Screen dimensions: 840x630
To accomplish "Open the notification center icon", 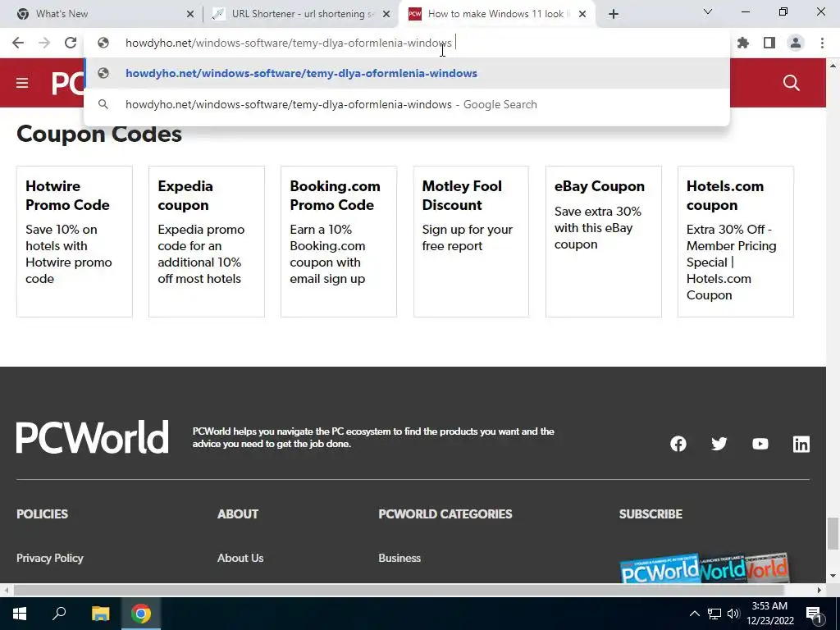I will coord(814,614).
